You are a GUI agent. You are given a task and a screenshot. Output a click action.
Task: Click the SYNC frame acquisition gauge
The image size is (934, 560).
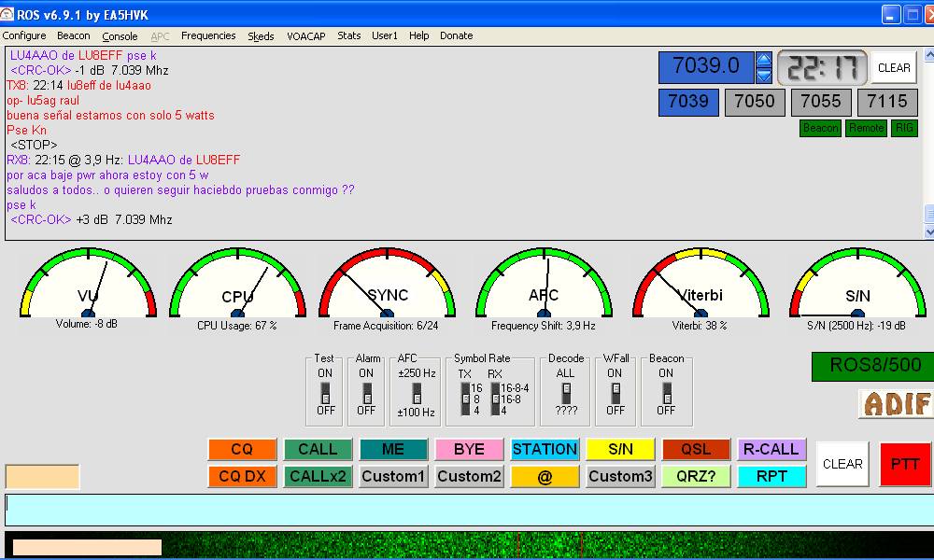click(x=387, y=285)
